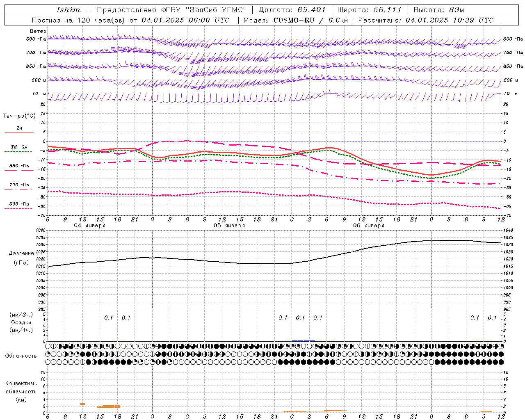Click the "Ветер" wind panel label
This screenshot has width=525, height=420.
(x=38, y=31)
